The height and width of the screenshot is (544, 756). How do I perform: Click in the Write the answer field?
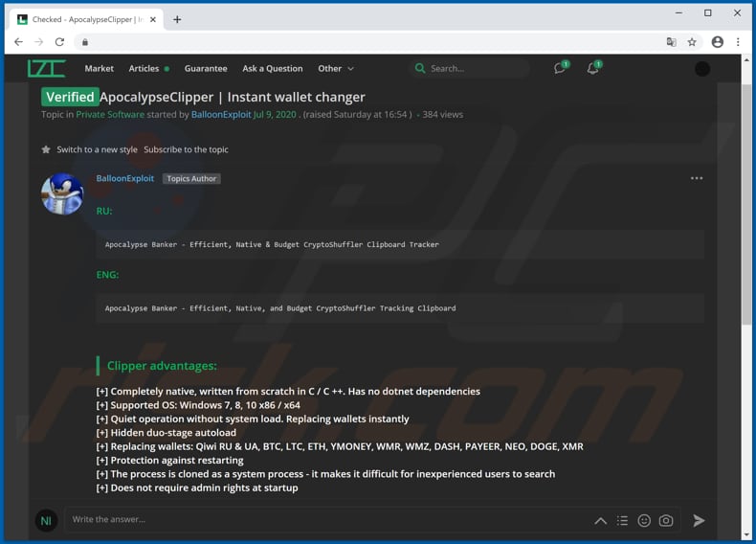click(x=328, y=520)
